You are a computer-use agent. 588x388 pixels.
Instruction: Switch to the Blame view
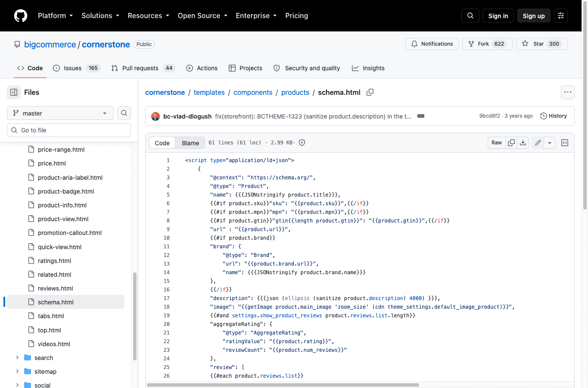pyautogui.click(x=190, y=143)
